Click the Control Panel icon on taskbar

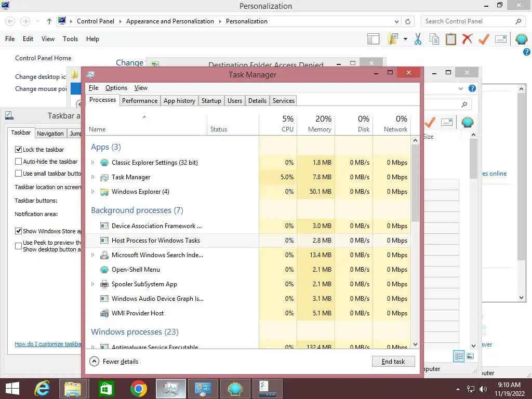click(x=203, y=389)
